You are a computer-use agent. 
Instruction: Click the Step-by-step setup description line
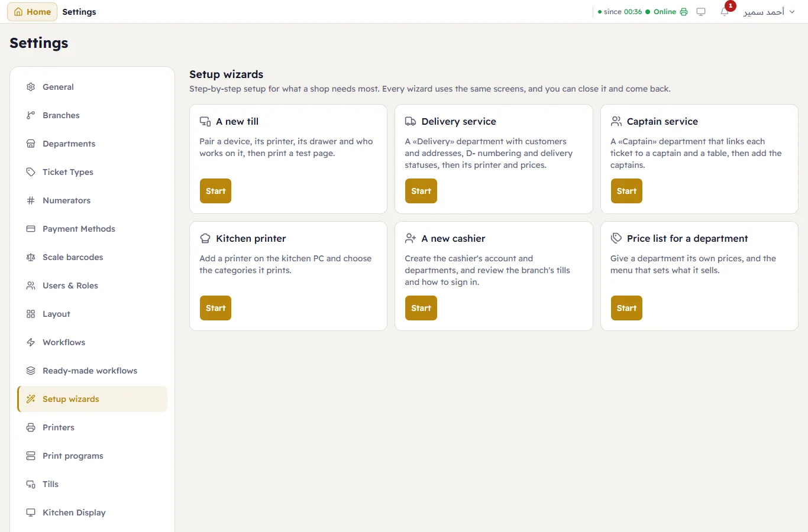pyautogui.click(x=430, y=89)
